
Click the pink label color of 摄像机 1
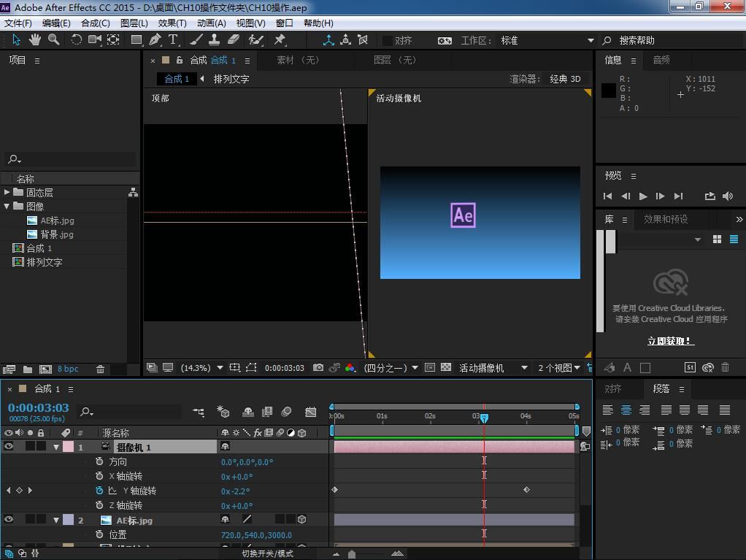click(x=68, y=447)
